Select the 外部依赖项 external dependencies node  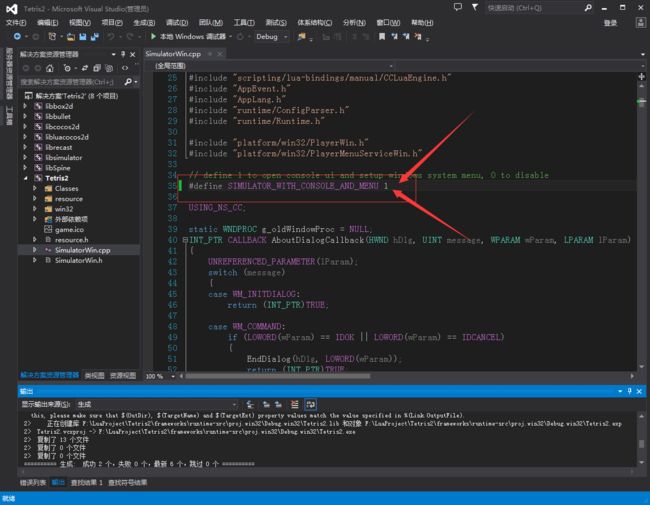click(x=71, y=219)
